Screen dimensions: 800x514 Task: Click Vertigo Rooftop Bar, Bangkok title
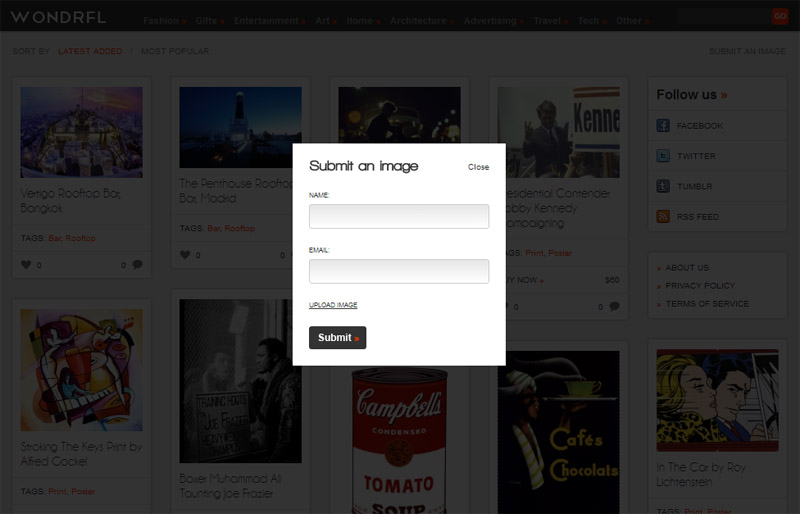(70, 201)
